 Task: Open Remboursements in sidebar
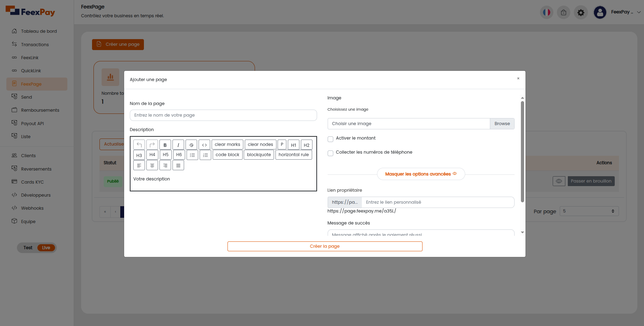[x=37, y=110]
